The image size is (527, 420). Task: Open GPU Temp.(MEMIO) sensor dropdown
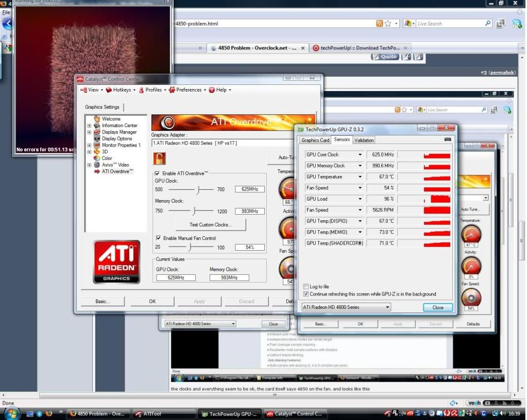pos(360,232)
